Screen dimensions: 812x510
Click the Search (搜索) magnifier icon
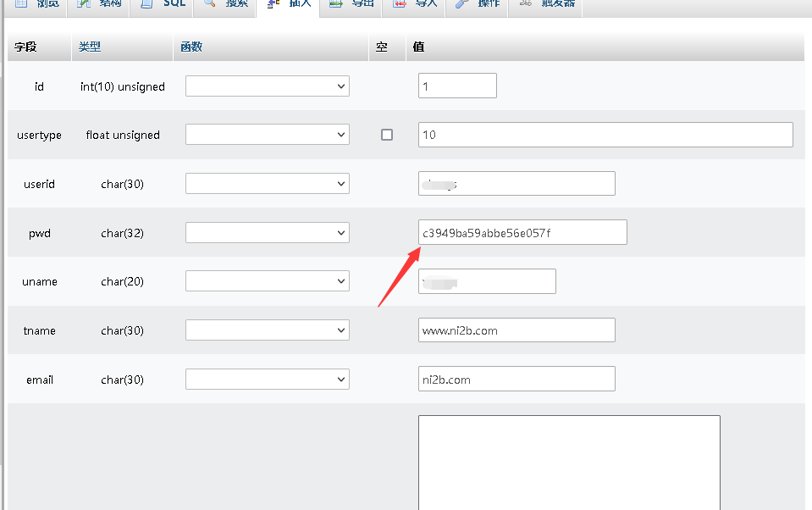[x=210, y=3]
